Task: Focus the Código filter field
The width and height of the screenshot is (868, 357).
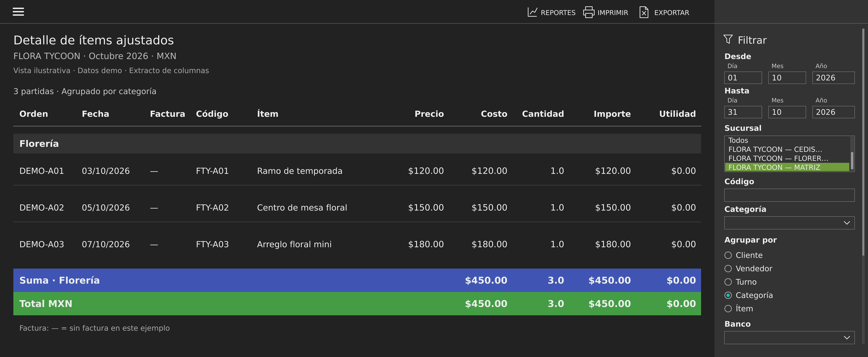Action: tap(789, 195)
